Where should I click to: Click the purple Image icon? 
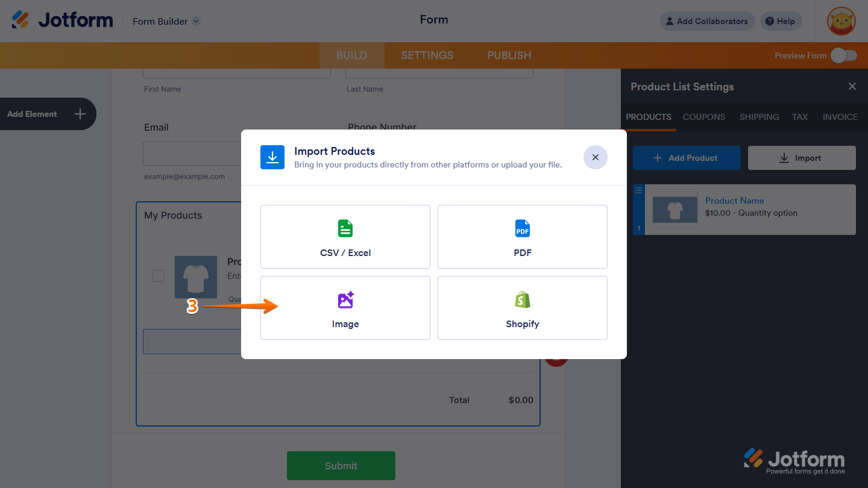pyautogui.click(x=345, y=300)
